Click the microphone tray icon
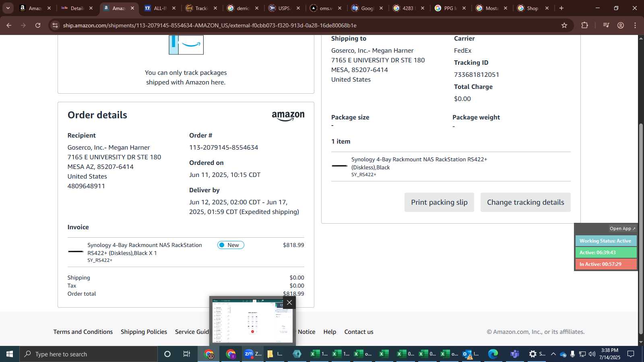The image size is (644, 362). click(572, 354)
